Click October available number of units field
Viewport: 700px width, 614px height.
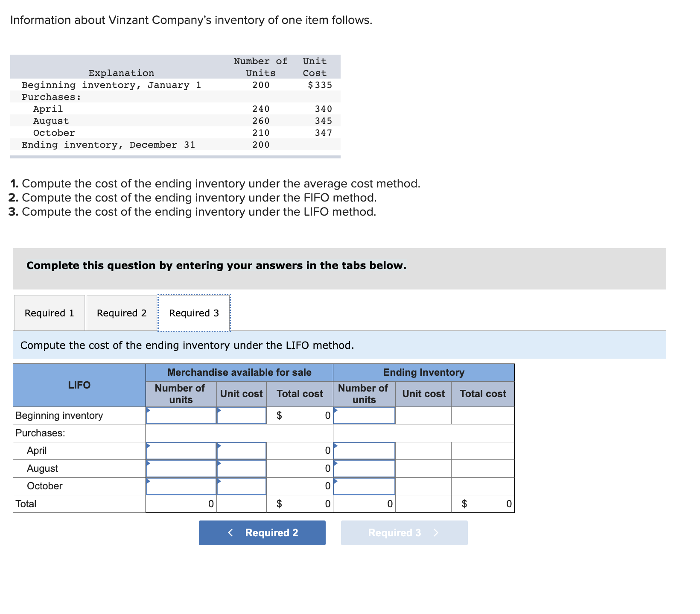point(181,486)
